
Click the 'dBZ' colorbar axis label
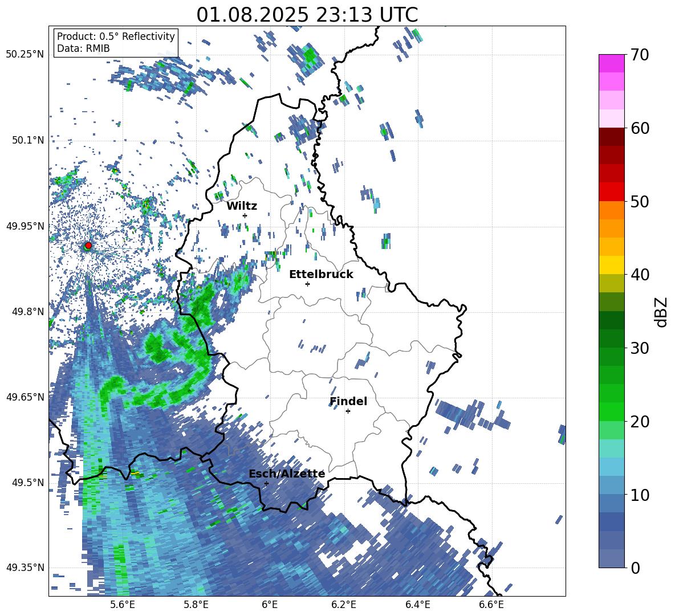661,312
